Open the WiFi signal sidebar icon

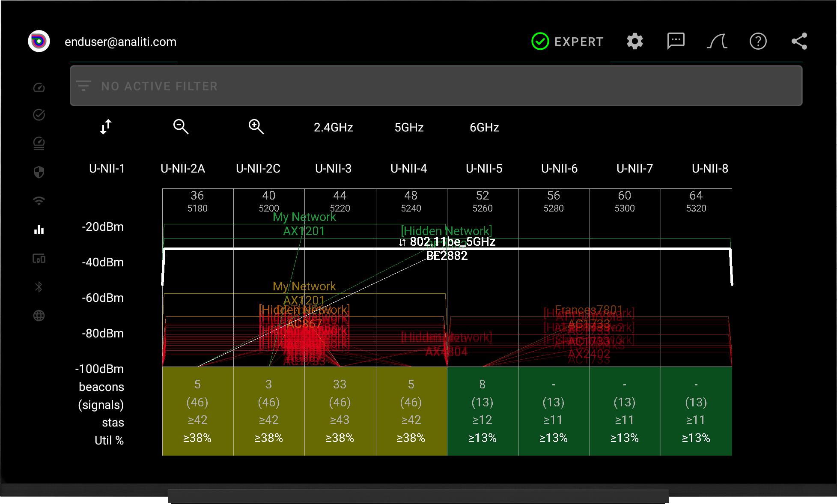[x=39, y=200]
